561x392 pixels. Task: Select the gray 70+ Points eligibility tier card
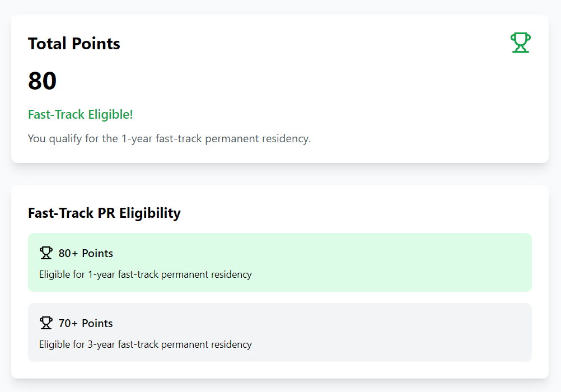coord(280,332)
